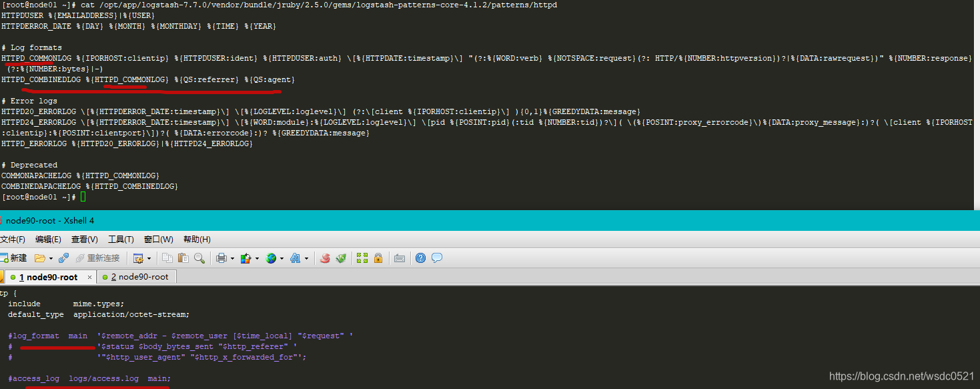Click the '#log_format main' line in nginx config
980x389 pixels.
[181, 336]
